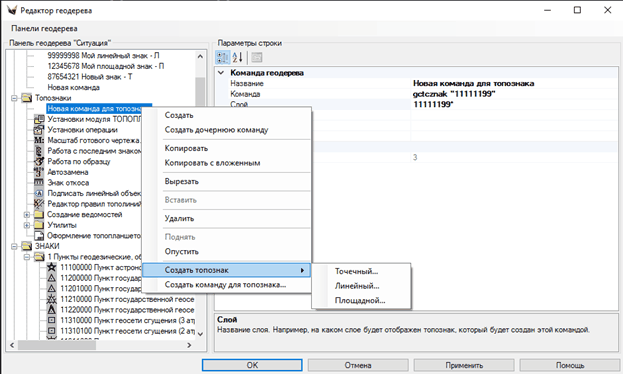Viewport: 623px width, 374px height.
Task: Select "Создать дочернюю команду" context menu item
Action: click(217, 130)
